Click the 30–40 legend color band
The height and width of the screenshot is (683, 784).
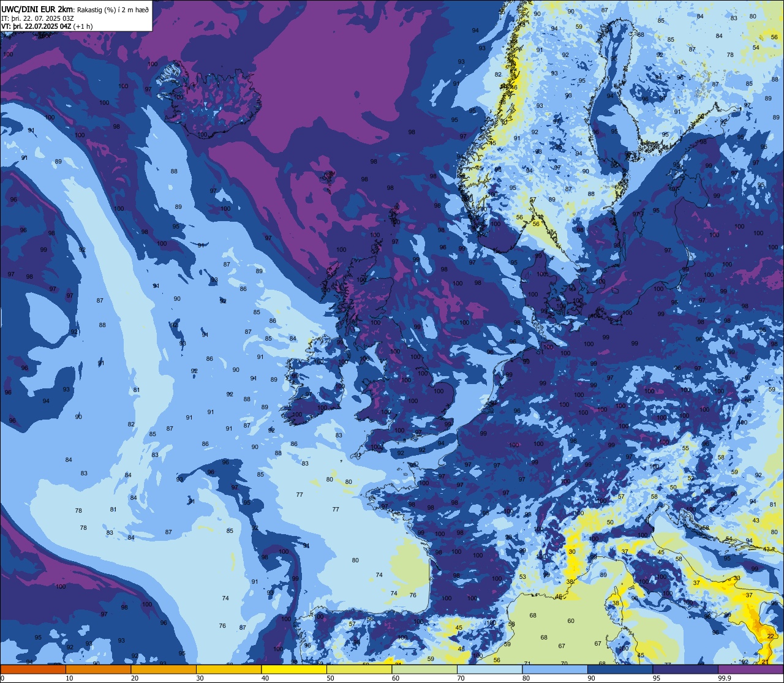(x=228, y=670)
